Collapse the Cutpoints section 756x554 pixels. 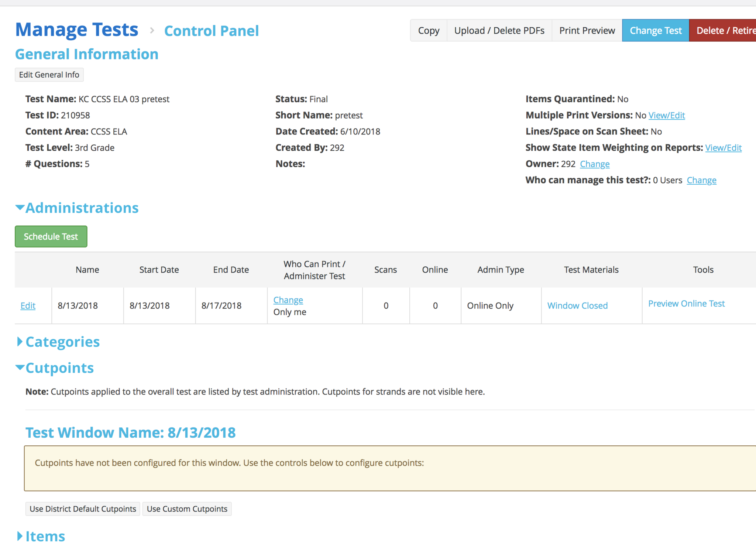tap(20, 367)
